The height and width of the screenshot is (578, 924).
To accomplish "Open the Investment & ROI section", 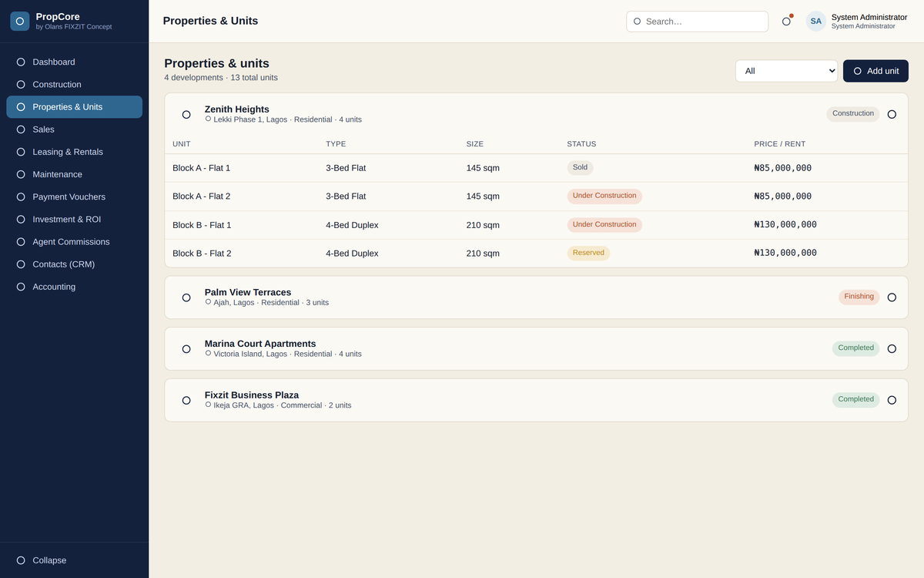I will [x=74, y=220].
